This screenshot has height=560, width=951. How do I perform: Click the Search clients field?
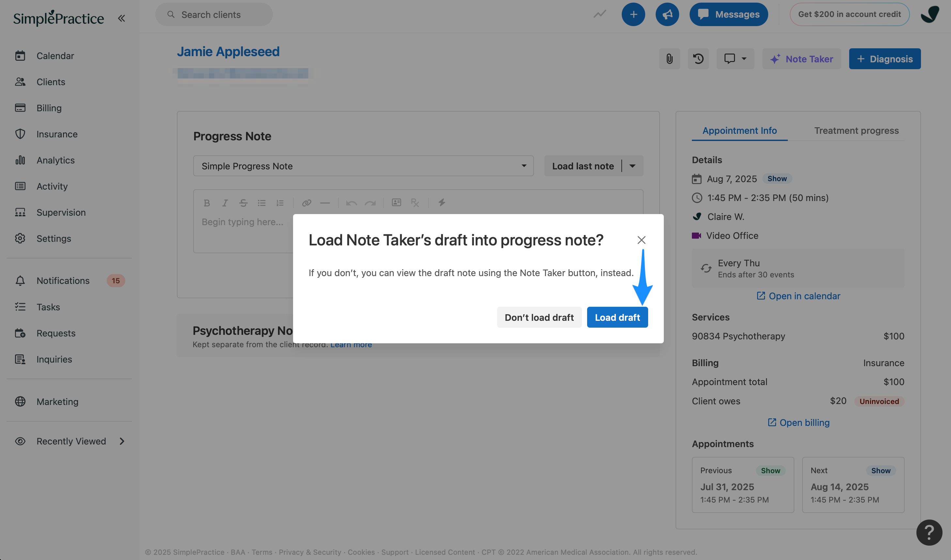click(213, 14)
